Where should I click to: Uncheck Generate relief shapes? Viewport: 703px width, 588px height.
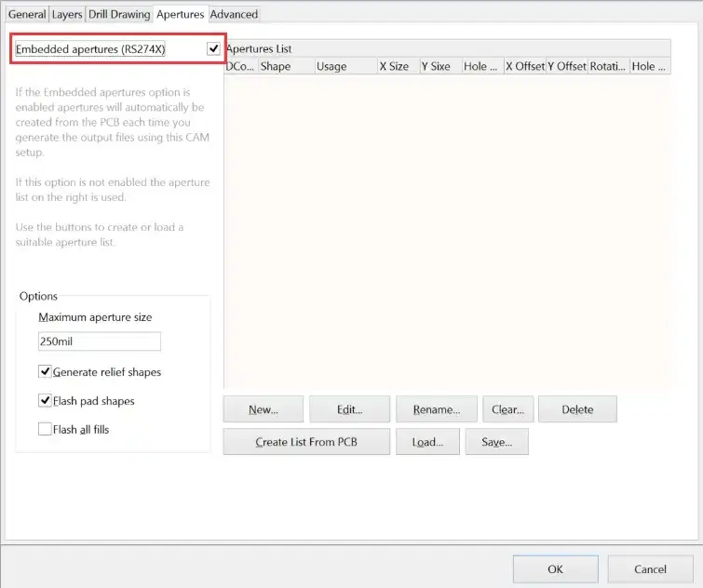pyautogui.click(x=45, y=372)
